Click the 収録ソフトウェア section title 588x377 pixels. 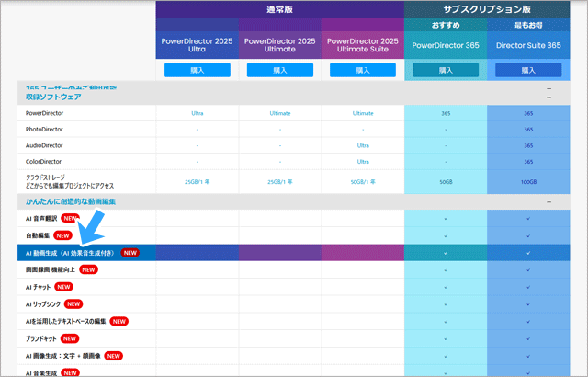pyautogui.click(x=53, y=97)
